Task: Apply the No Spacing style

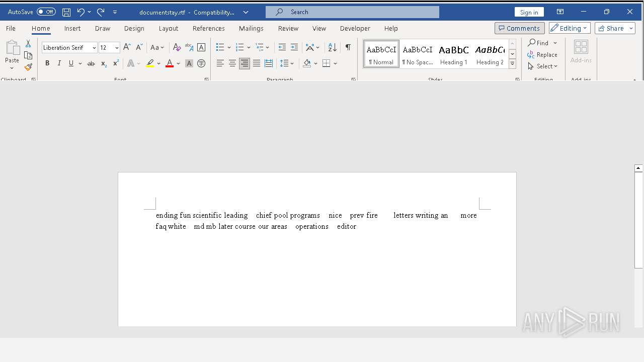Action: coord(418,54)
